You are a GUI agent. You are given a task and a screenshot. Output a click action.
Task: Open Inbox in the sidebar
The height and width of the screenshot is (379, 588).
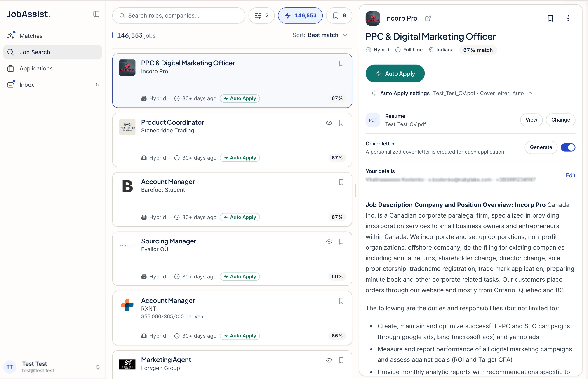point(53,85)
